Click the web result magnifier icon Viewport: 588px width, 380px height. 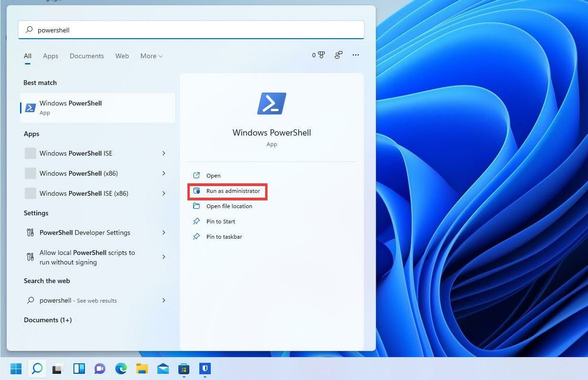pos(30,300)
